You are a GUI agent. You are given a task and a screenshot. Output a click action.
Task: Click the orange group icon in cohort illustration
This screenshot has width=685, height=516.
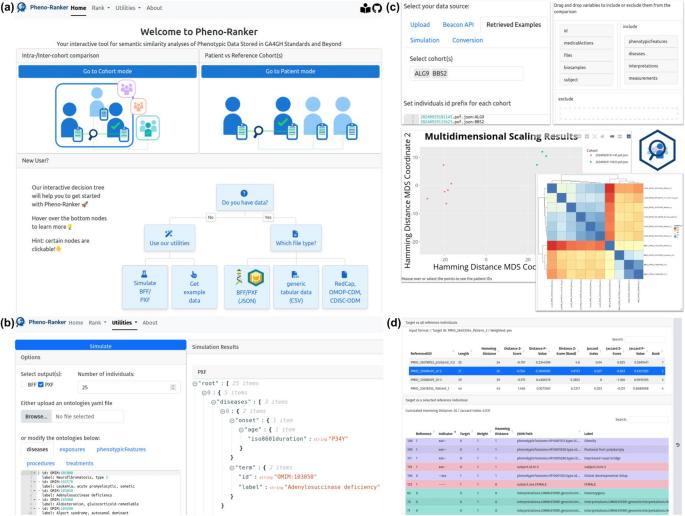pos(138,106)
